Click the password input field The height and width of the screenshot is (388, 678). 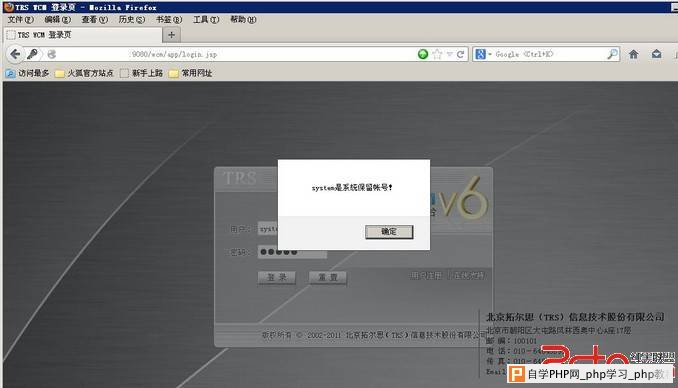click(292, 252)
